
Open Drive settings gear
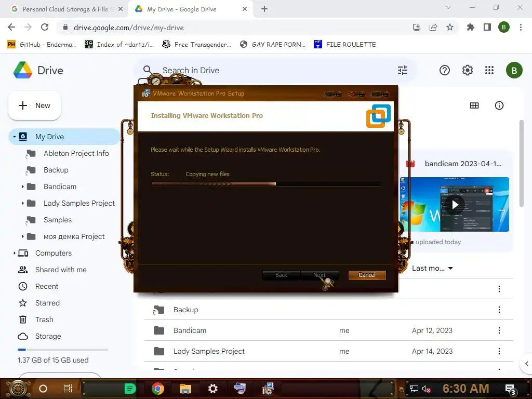point(467,70)
